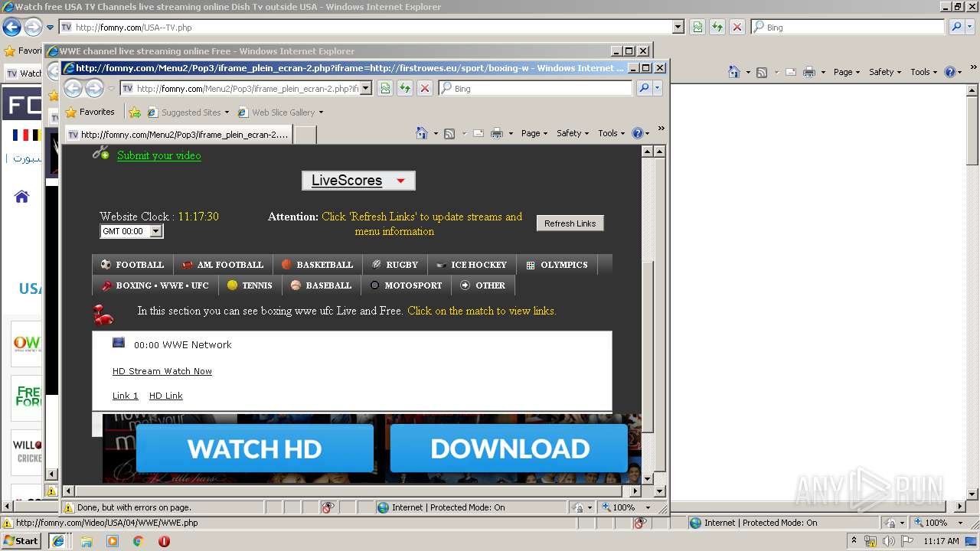Click Back button in front popup window
The height and width of the screenshot is (551, 980).
73,88
